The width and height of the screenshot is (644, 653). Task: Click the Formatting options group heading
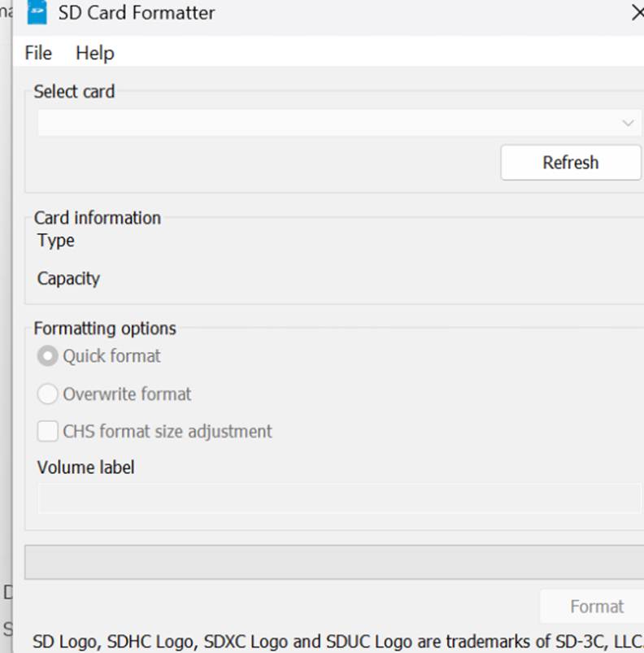105,329
